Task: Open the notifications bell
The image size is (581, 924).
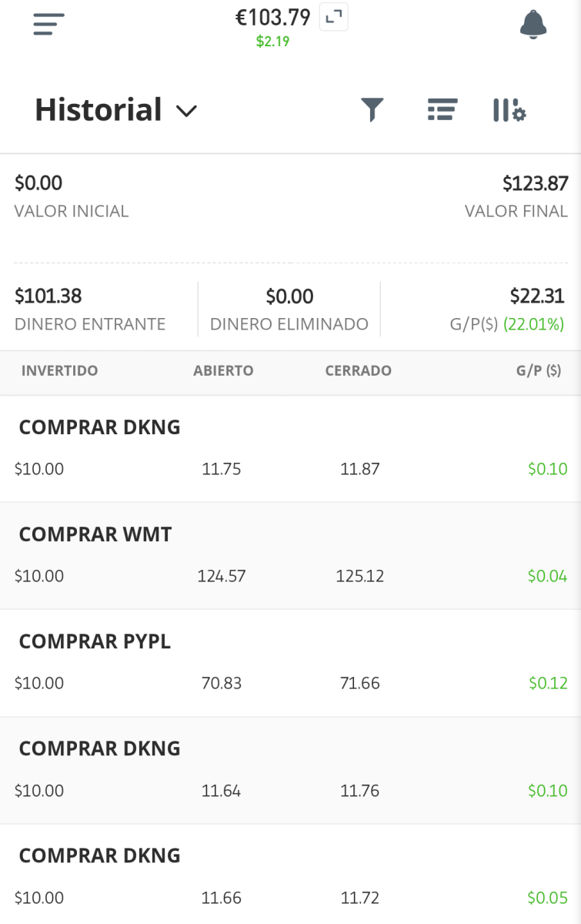Action: coord(533,25)
